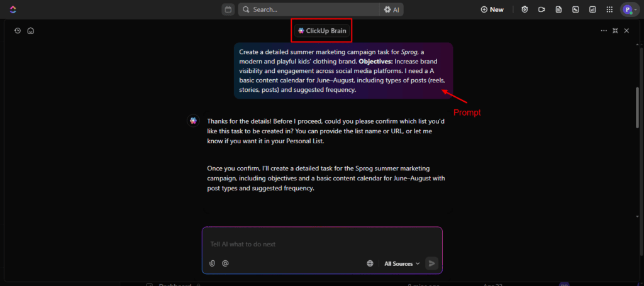Open the nine-dot apps grid icon
This screenshot has width=644, height=286.
[x=609, y=9]
